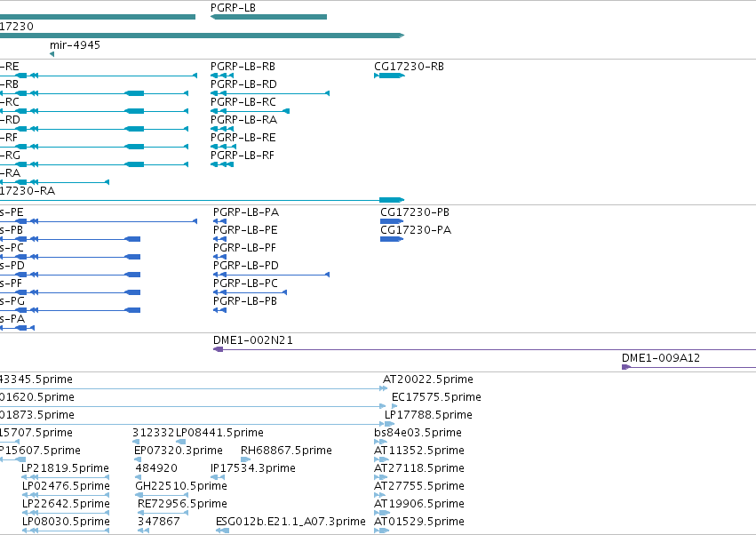
Task: Select feature 484920 label
Action: click(x=156, y=468)
